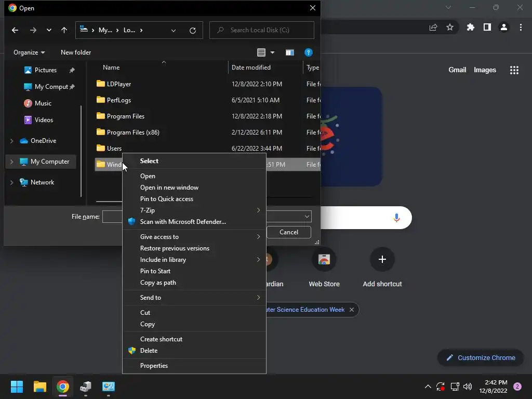Viewport: 532px width, 399px height.
Task: Toggle the preview pane
Action: tap(289, 52)
